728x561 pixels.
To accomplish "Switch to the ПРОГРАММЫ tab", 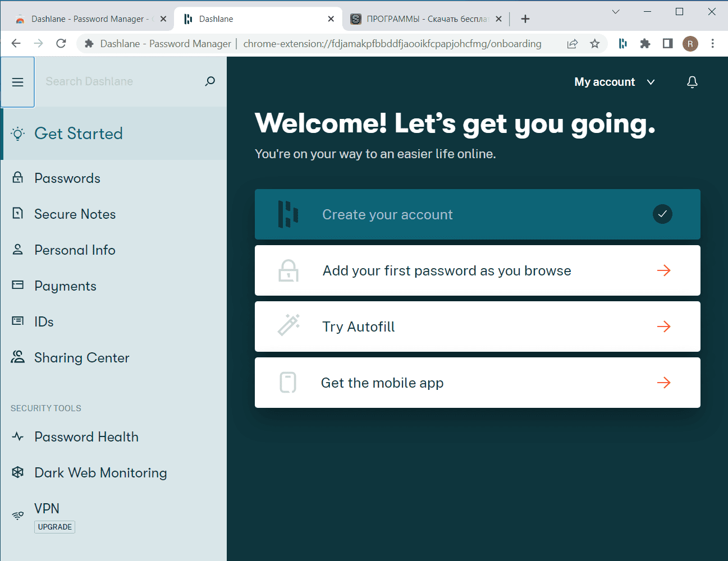I will coord(427,19).
